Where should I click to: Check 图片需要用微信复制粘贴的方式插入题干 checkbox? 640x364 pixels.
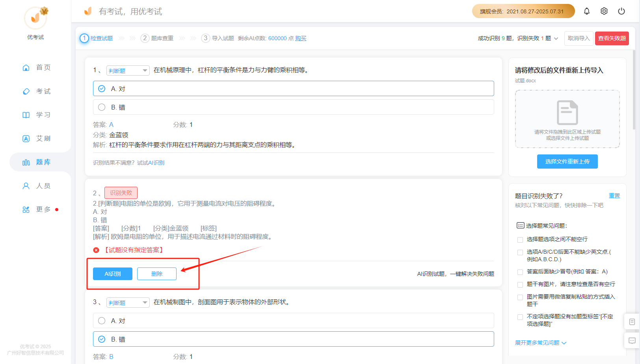tap(520, 297)
